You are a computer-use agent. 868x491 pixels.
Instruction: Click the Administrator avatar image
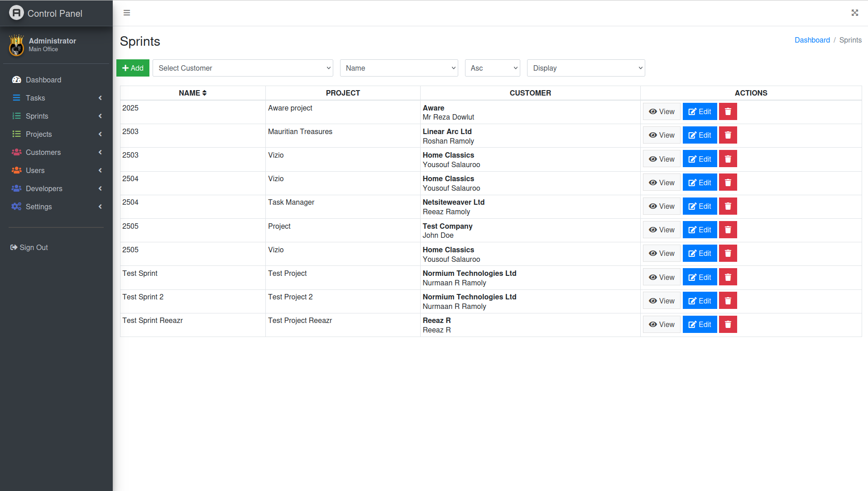pyautogui.click(x=16, y=45)
